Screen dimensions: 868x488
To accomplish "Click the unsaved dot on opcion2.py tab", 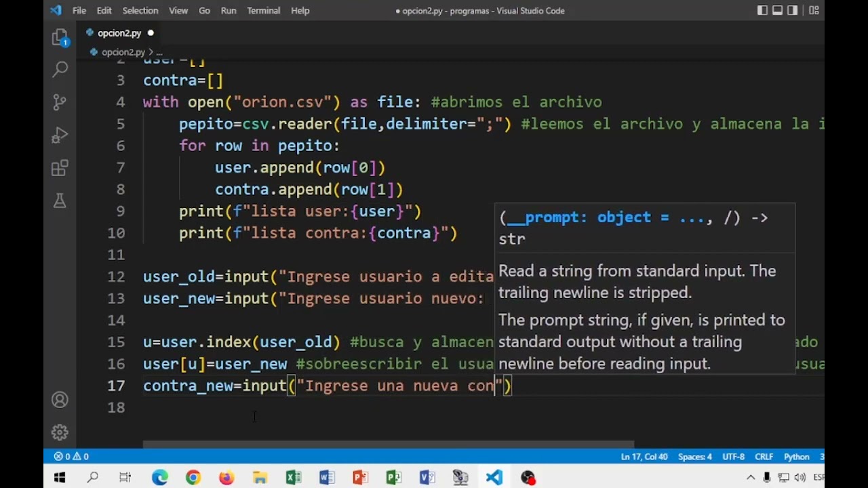I will [x=151, y=33].
